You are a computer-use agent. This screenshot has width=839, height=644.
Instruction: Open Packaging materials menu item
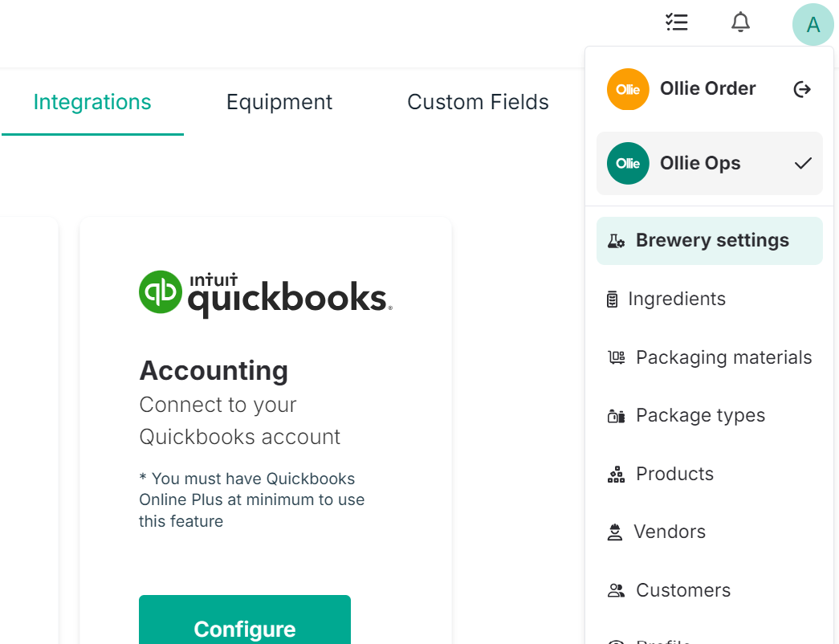click(710, 357)
